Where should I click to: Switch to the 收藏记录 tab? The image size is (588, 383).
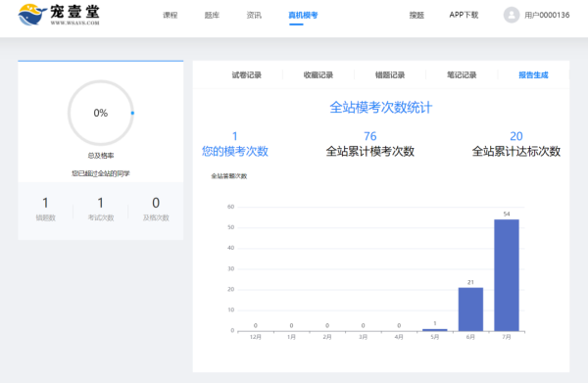[318, 75]
